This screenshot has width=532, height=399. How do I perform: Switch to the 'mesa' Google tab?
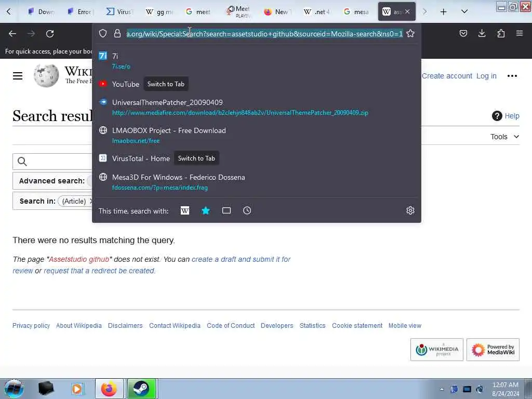pyautogui.click(x=356, y=12)
